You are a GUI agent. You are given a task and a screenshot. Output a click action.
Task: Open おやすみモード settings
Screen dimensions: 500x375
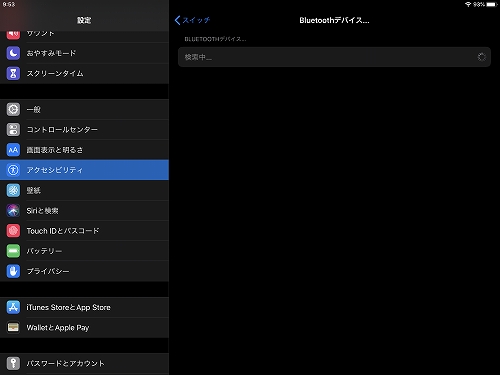(x=84, y=53)
